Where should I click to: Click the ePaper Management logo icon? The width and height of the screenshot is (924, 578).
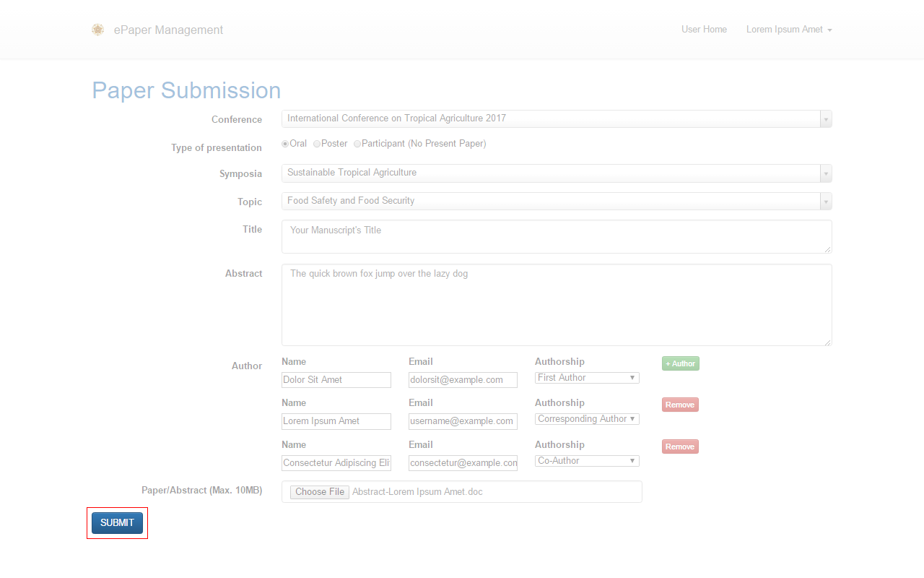(x=97, y=30)
